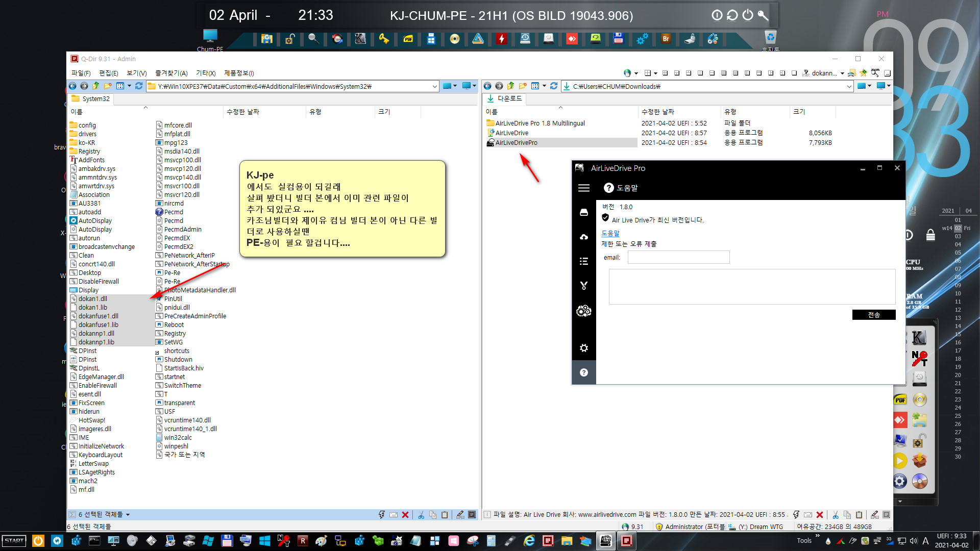Open the community group icon in AirLiveDrive sidebar

click(584, 311)
